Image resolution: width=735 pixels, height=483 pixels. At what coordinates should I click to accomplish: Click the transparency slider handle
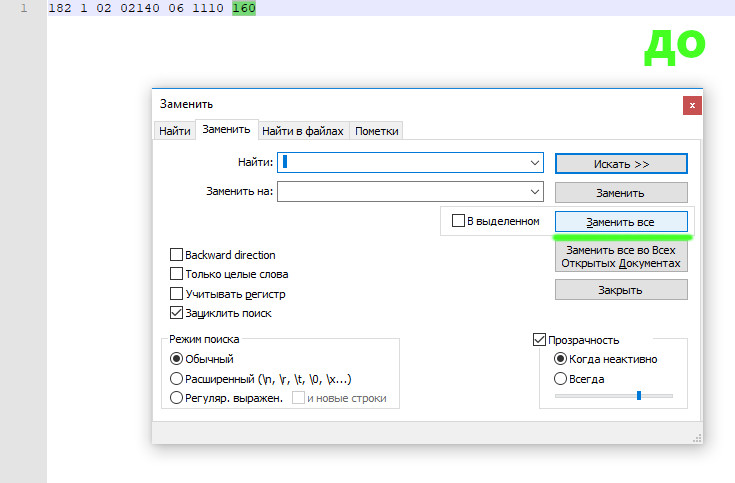(638, 396)
